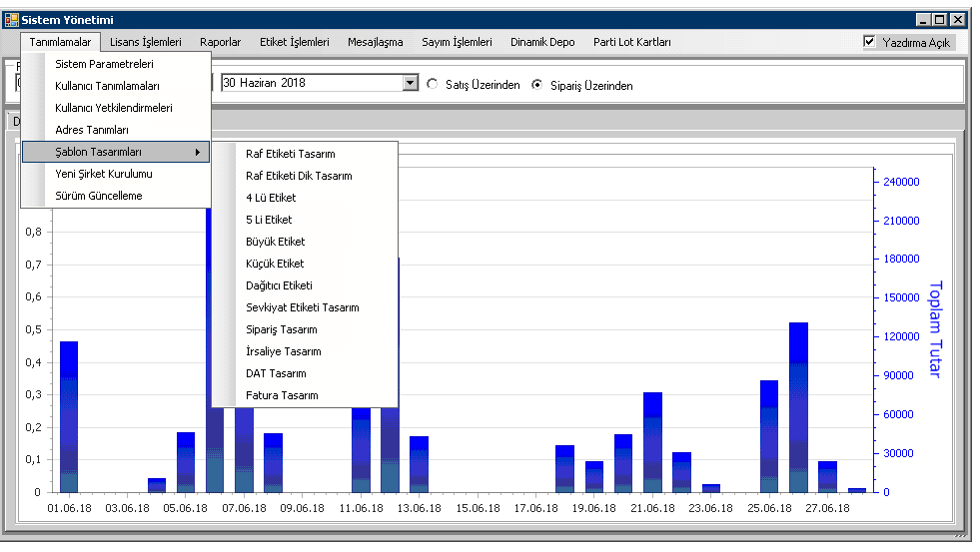Open the 30 Haziran 2018 date dropdown
The width and height of the screenshot is (980, 552).
[410, 83]
